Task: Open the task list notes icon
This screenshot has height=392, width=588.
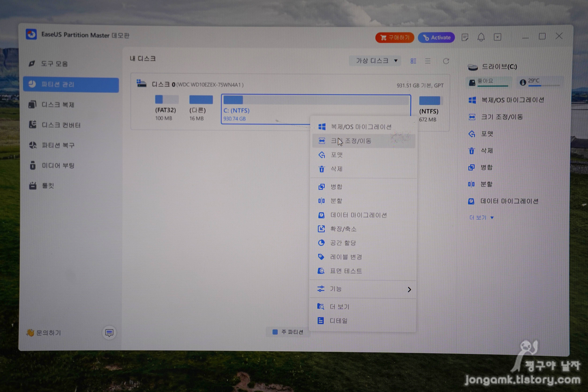Action: 465,38
